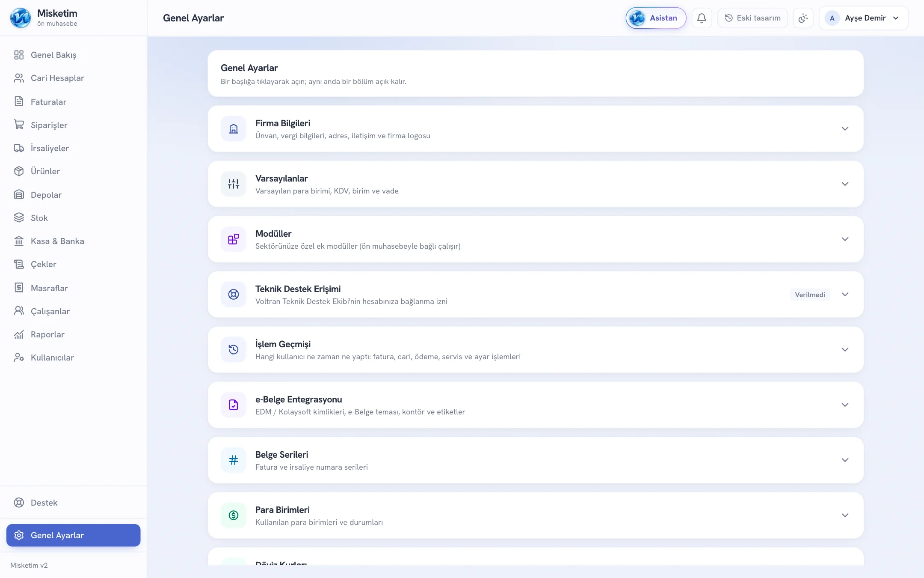The image size is (924, 578).
Task: Click the Çekler icon in sidebar
Action: point(19,264)
